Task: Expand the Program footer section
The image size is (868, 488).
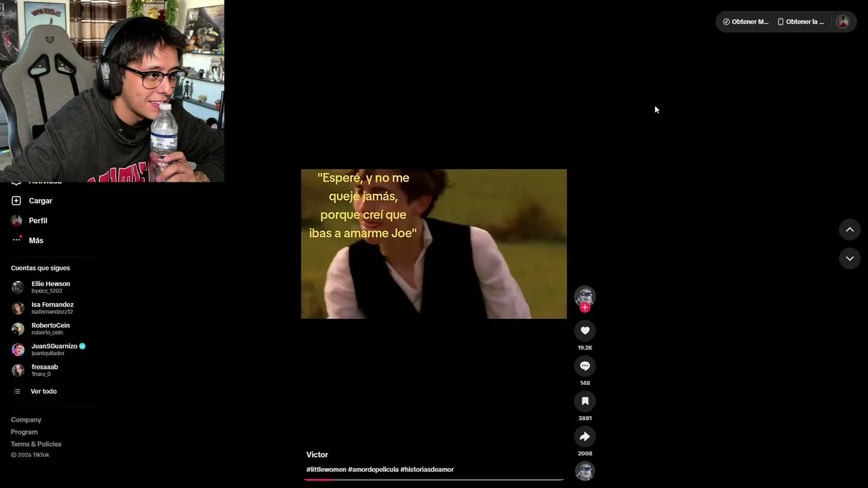Action: click(24, 432)
